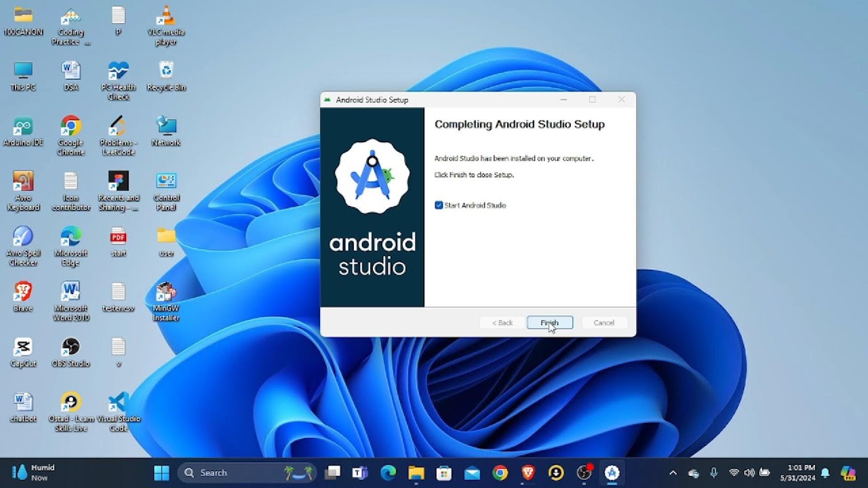Select the CapCut desktop icon
Screen dimensions: 868x488
click(24, 352)
